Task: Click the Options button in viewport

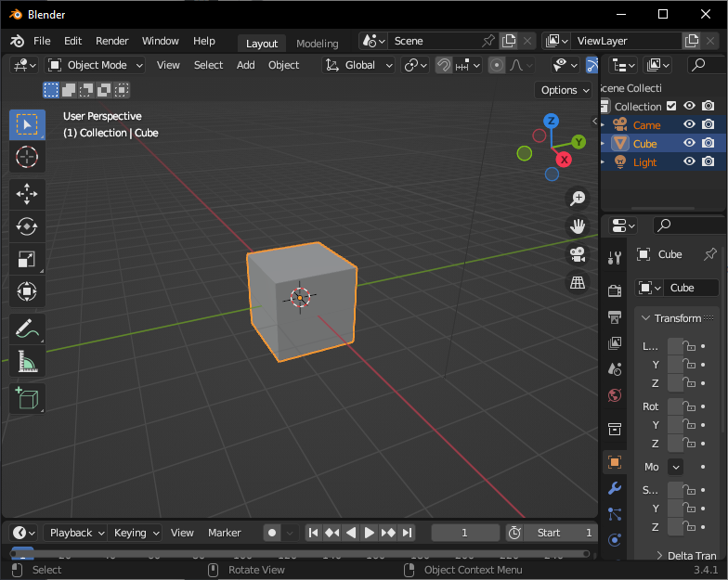Action: tap(564, 90)
